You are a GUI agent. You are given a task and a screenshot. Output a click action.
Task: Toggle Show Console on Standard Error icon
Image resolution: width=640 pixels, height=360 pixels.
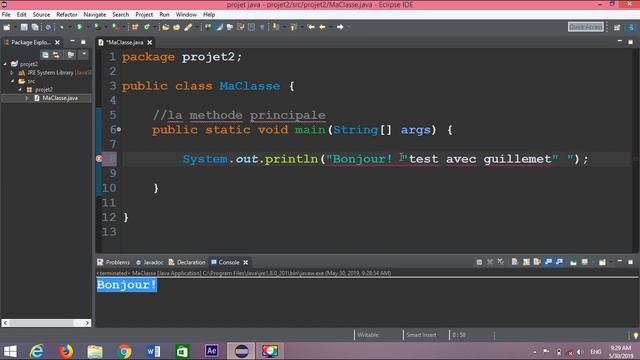click(560, 262)
